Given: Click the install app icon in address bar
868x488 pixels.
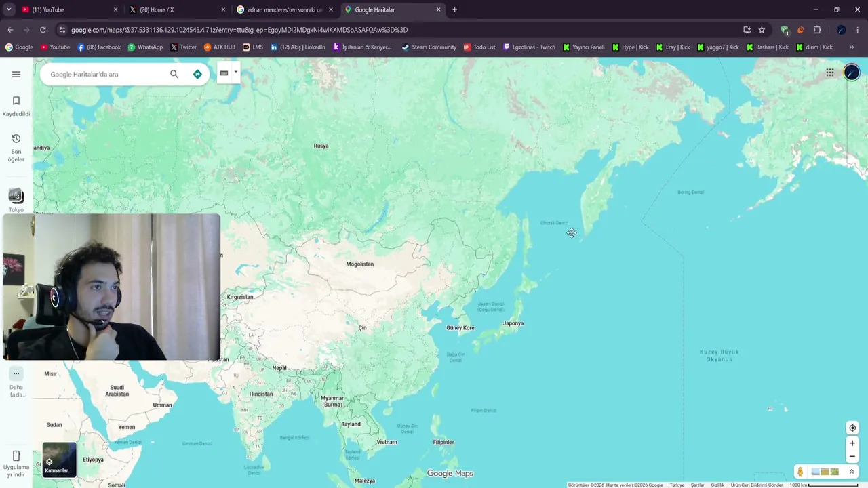Looking at the screenshot, I should (747, 30).
